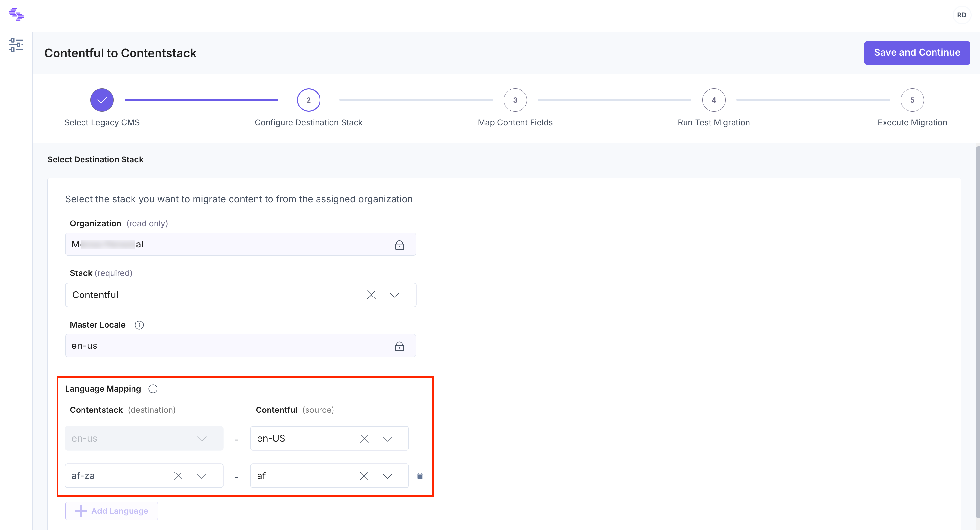This screenshot has height=530, width=980.
Task: Expand the af source locale dropdown
Action: coord(387,476)
